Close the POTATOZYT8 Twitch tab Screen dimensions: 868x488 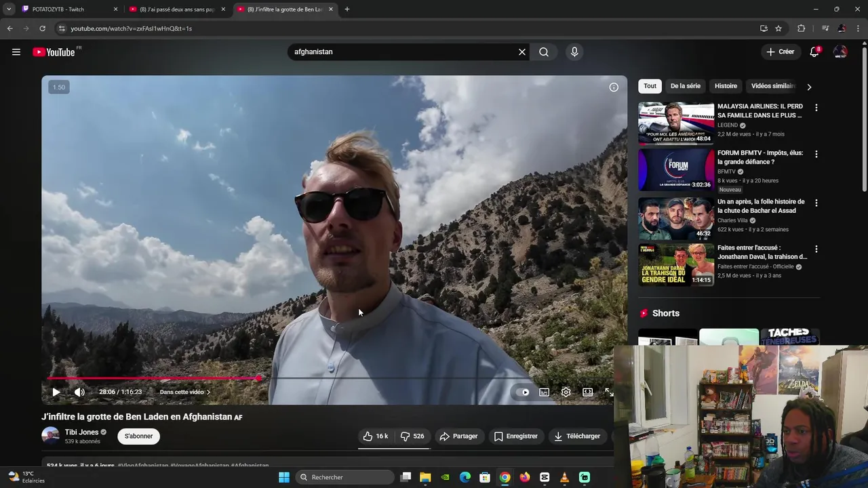(x=115, y=9)
